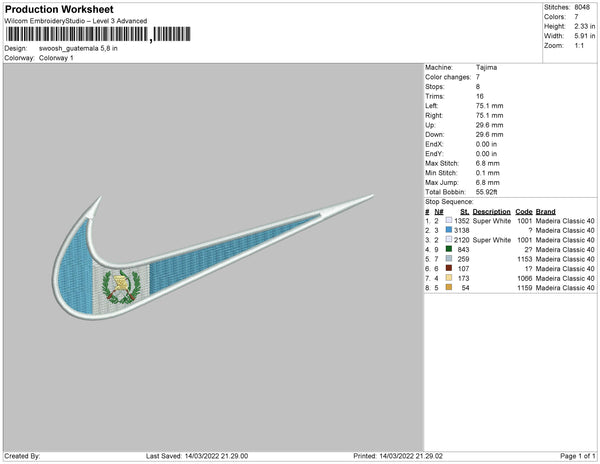Select the Left value "75.1 mm"
The height and width of the screenshot is (464, 600).
coord(489,106)
